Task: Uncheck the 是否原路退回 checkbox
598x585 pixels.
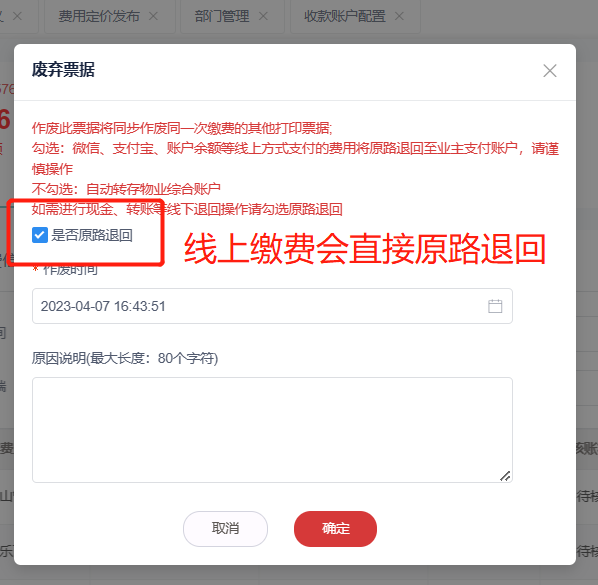Action: coord(40,235)
